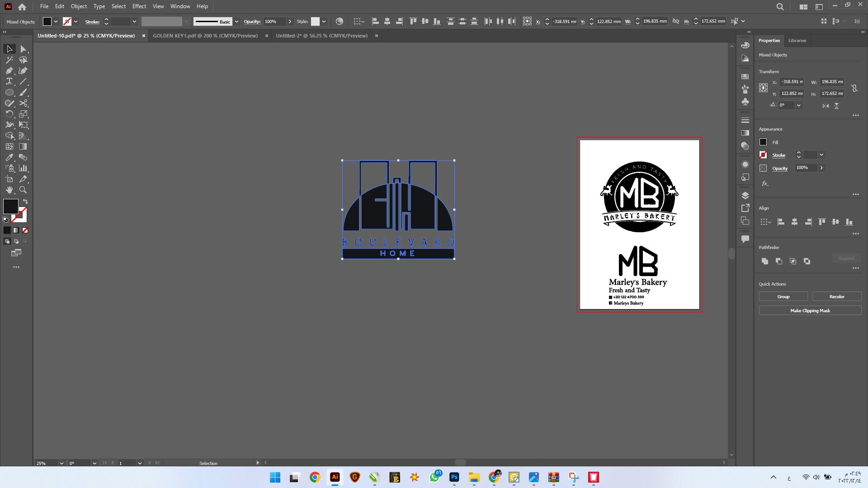Open Photoshop from the taskbar

(x=454, y=477)
